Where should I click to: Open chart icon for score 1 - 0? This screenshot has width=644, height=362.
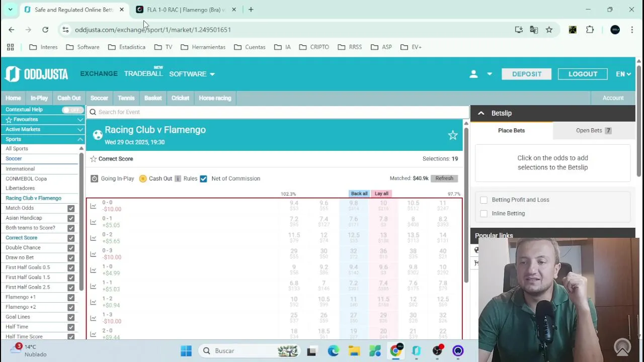click(x=93, y=270)
